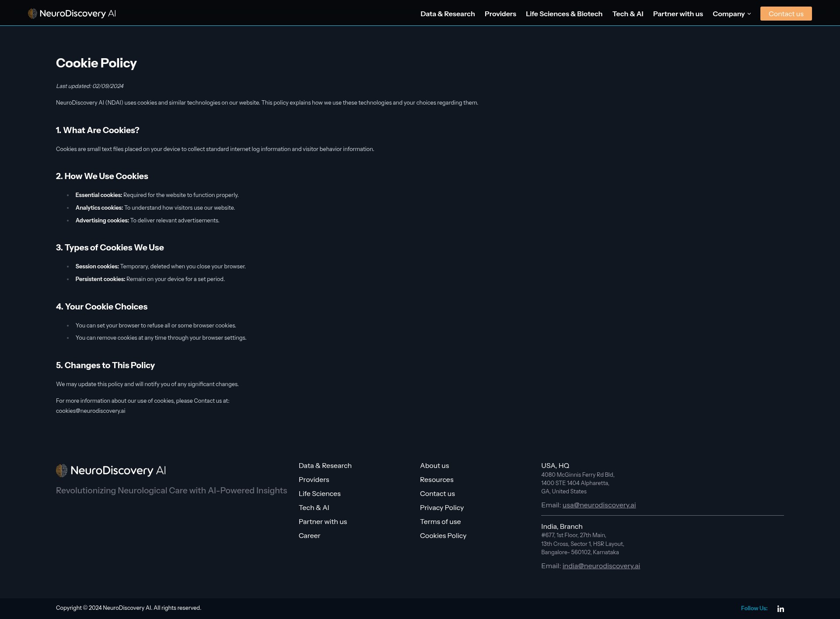Click the 'Essential cookies:' bullet text
The width and height of the screenshot is (840, 619).
(99, 195)
